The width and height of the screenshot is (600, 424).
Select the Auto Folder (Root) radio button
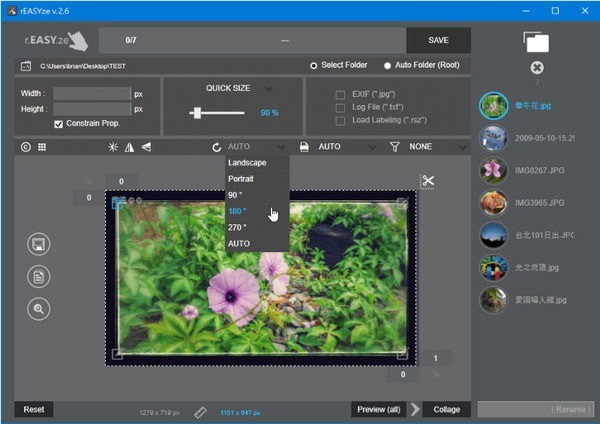click(387, 65)
